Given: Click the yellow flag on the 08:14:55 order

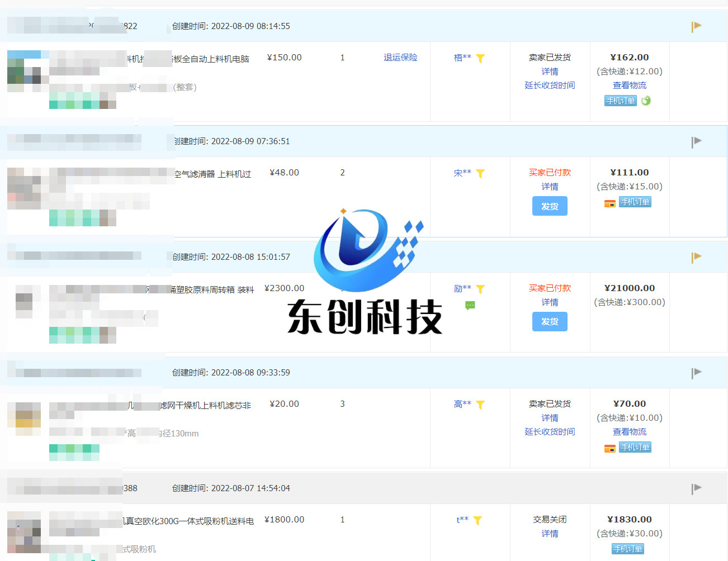Looking at the screenshot, I should tap(696, 26).
